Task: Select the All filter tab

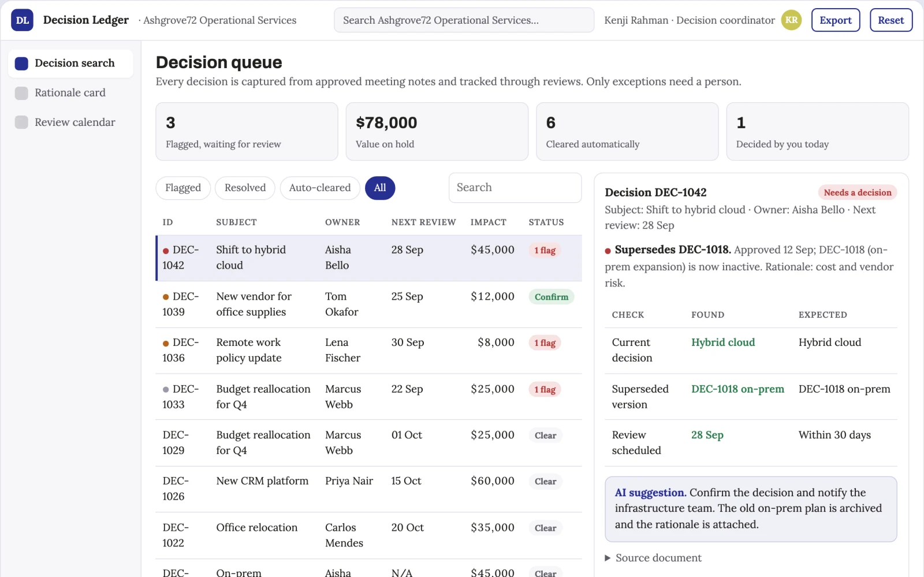Action: [380, 188]
